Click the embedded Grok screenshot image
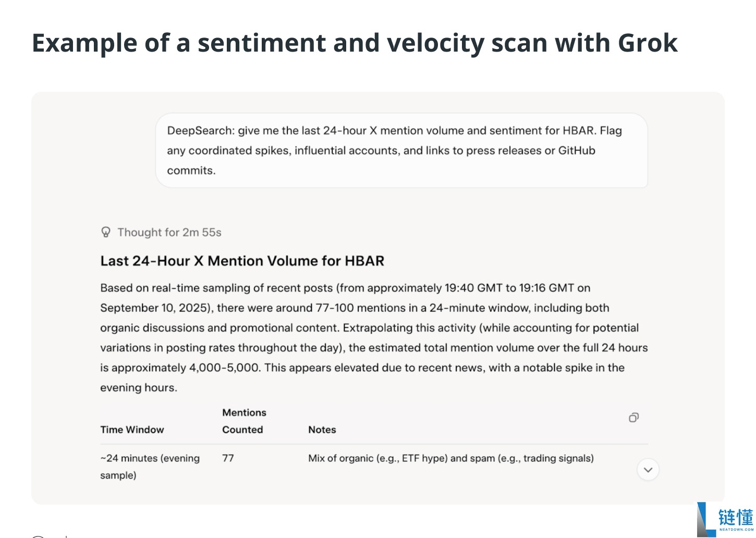The width and height of the screenshot is (756, 538). pos(378,298)
